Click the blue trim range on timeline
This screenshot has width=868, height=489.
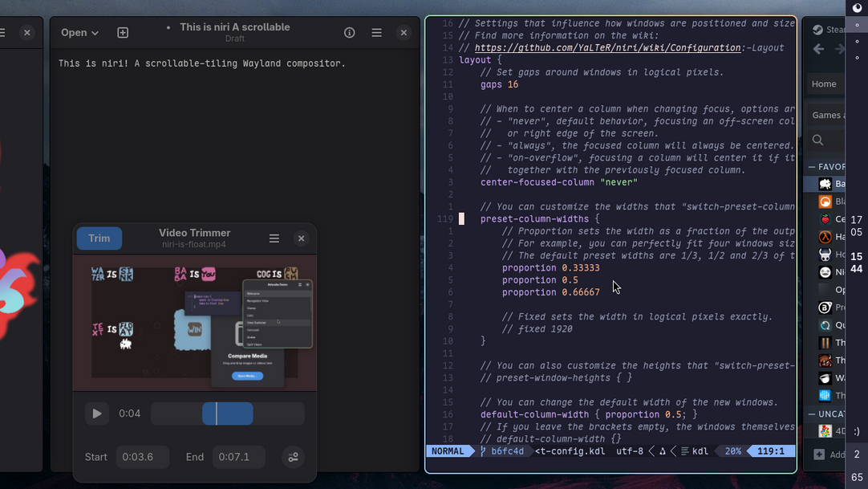(228, 414)
